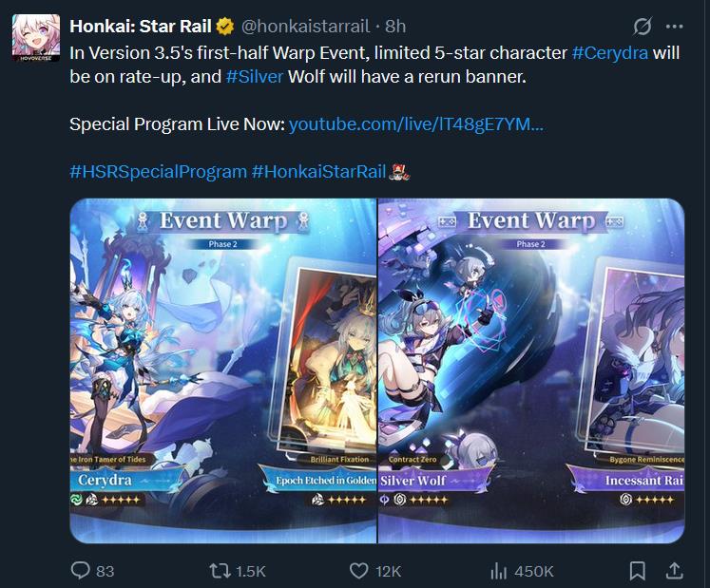
Task: Open the 8h timestamp permalink
Action: [x=395, y=27]
